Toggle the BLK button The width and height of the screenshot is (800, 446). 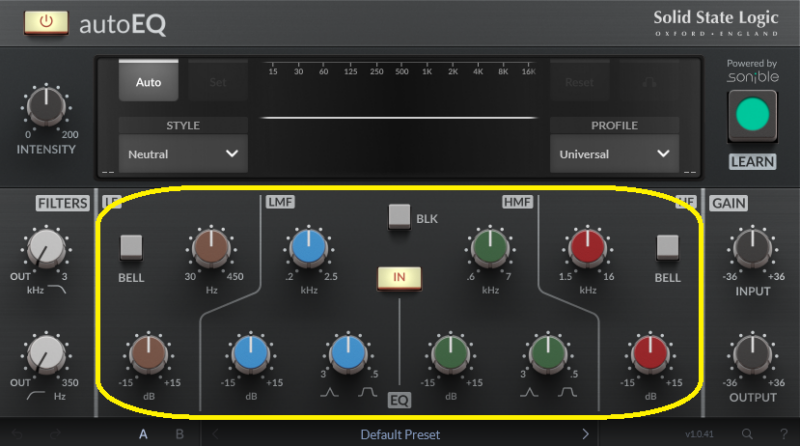pyautogui.click(x=400, y=216)
